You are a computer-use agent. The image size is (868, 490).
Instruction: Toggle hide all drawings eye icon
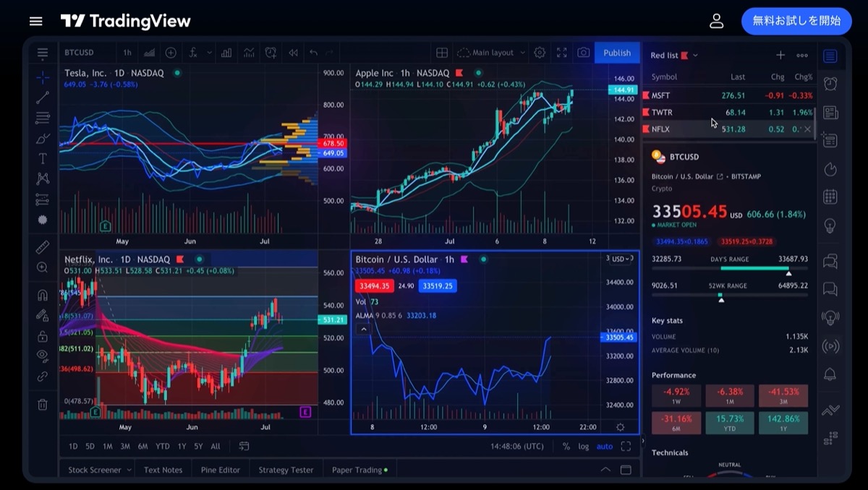click(43, 356)
